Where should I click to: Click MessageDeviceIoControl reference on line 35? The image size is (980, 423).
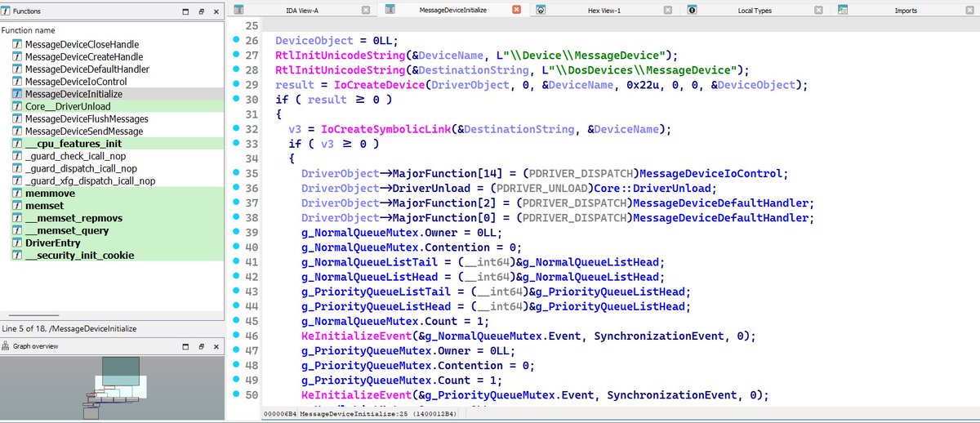click(711, 173)
